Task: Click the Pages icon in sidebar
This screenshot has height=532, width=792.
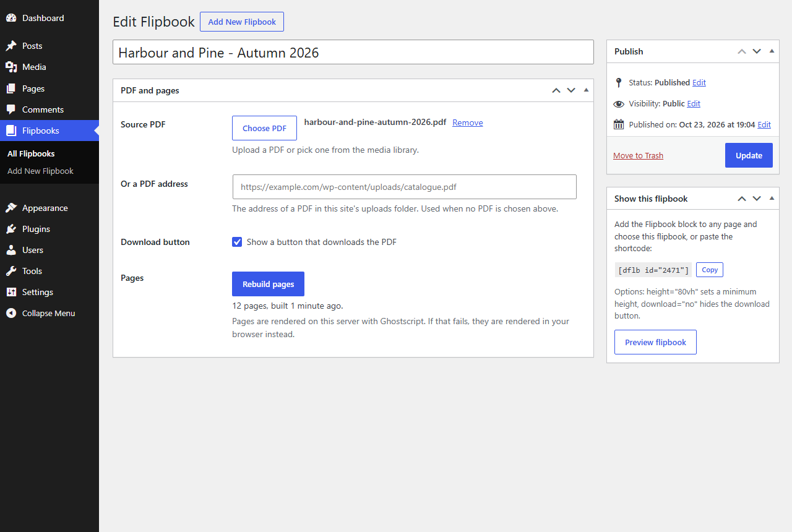Action: coord(11,88)
